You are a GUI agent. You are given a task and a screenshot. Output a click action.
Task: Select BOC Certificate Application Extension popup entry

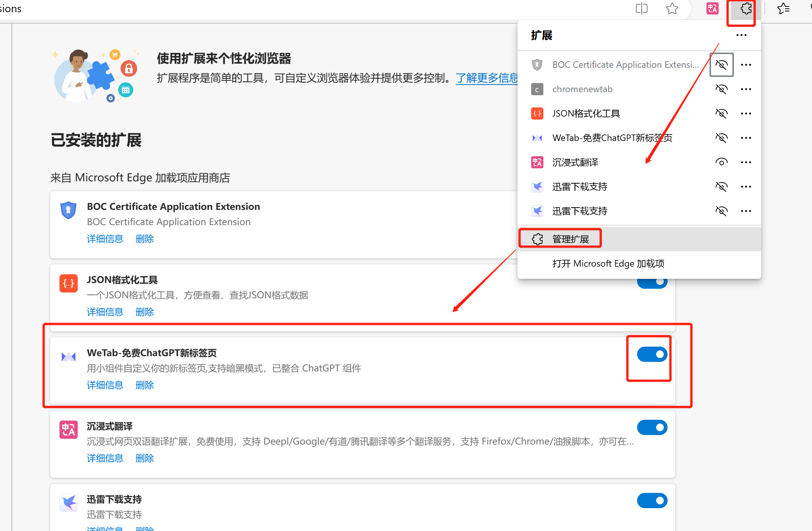pyautogui.click(x=626, y=65)
